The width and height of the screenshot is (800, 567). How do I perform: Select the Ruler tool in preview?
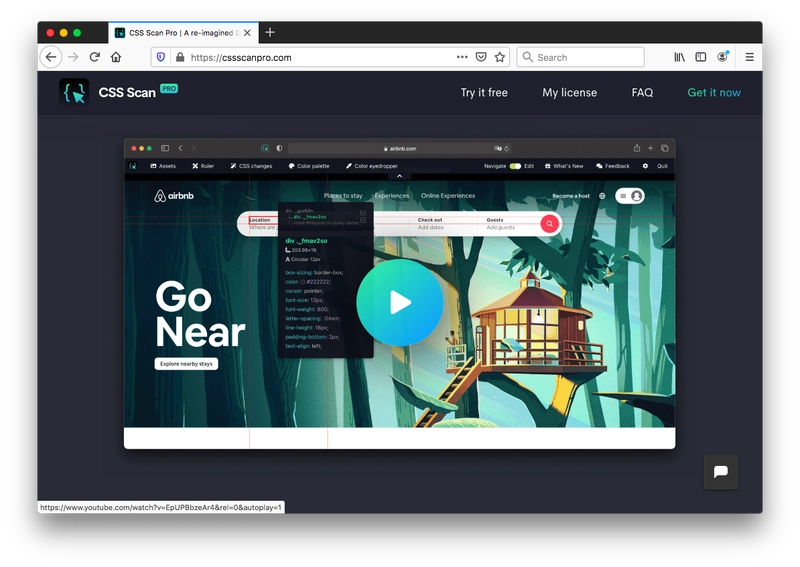(x=203, y=166)
